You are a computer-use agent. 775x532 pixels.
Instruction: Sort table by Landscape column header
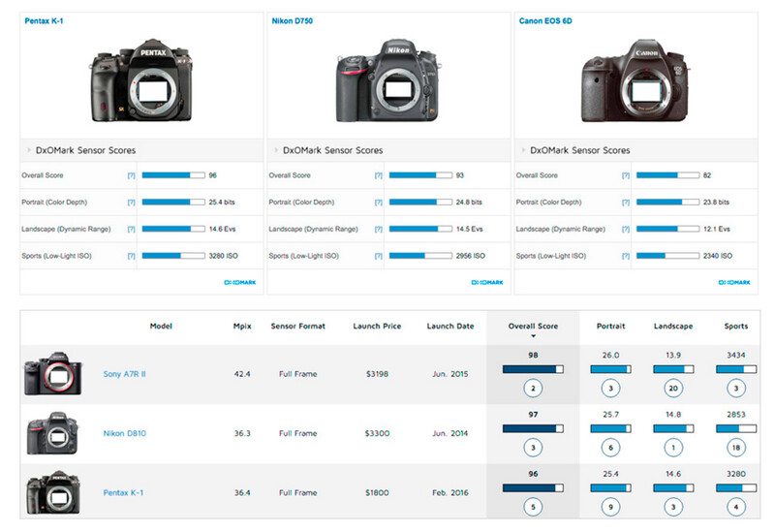pyautogui.click(x=673, y=326)
